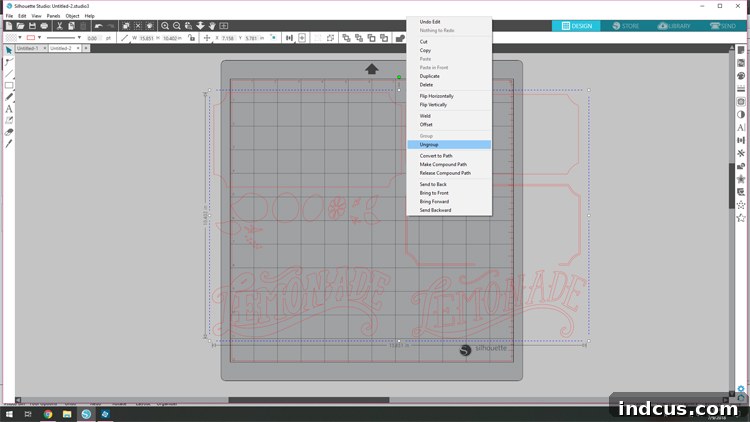Open the Fill color palette panel icon
This screenshot has height=422, width=750.
[741, 76]
